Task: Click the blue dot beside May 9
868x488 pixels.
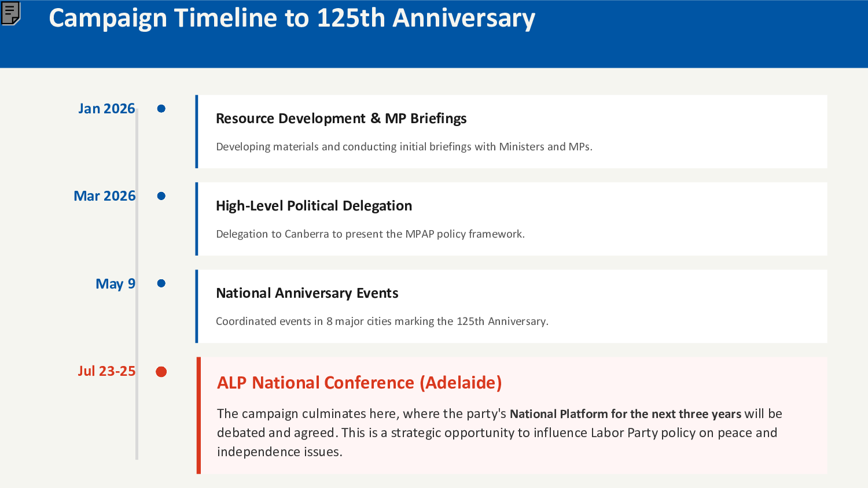Action: pyautogui.click(x=161, y=283)
